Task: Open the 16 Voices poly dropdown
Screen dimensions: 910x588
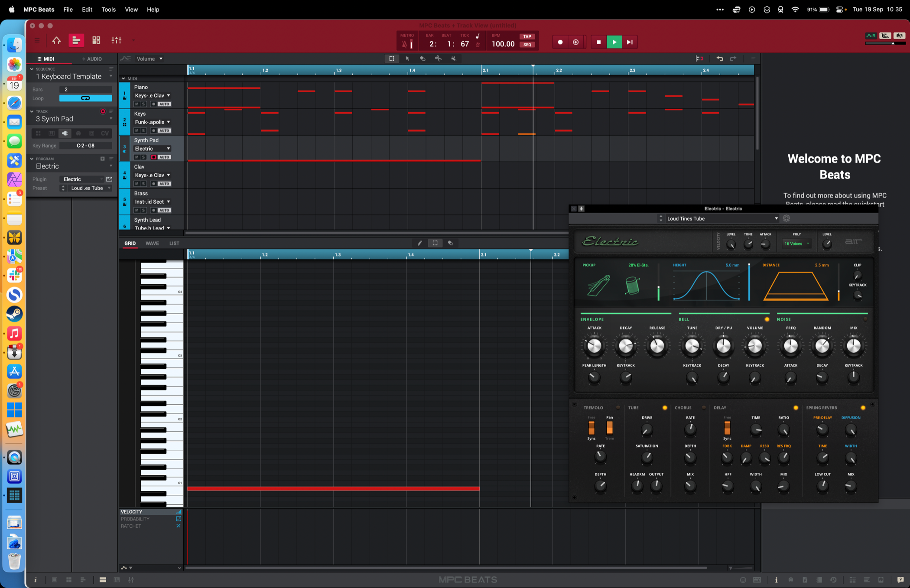Action: click(796, 244)
